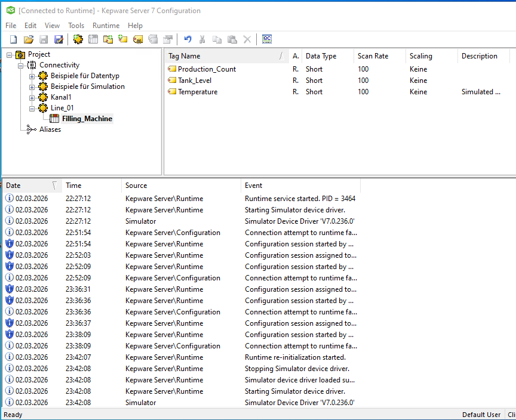Launch the Quick Client (QC) icon
This screenshot has height=420, width=516.
coord(267,39)
